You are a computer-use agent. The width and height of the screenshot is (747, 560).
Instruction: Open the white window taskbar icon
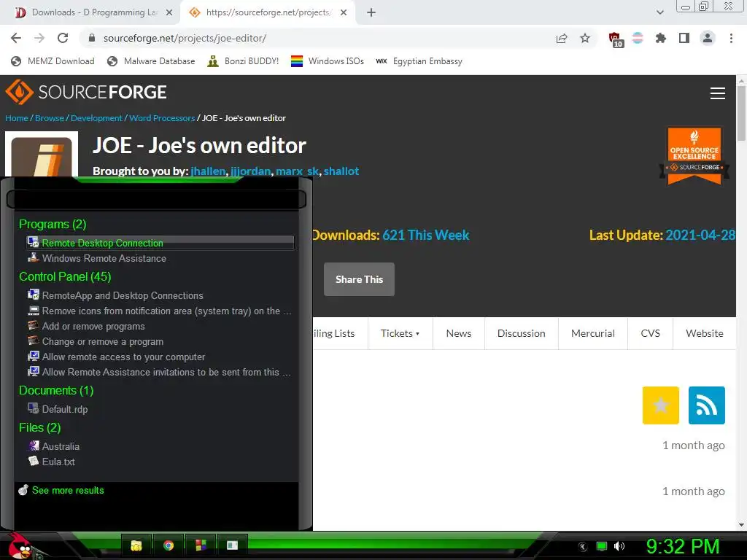(x=232, y=545)
